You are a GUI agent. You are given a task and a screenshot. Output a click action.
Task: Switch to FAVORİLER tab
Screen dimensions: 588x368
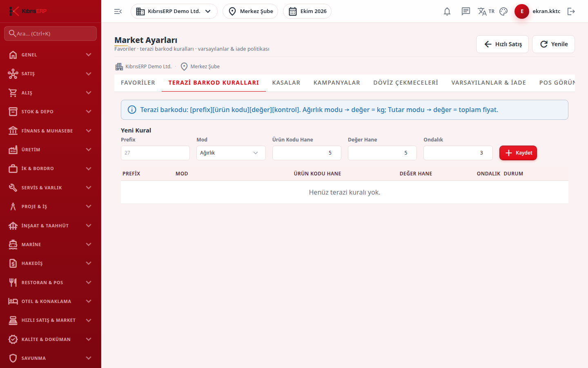click(x=138, y=83)
